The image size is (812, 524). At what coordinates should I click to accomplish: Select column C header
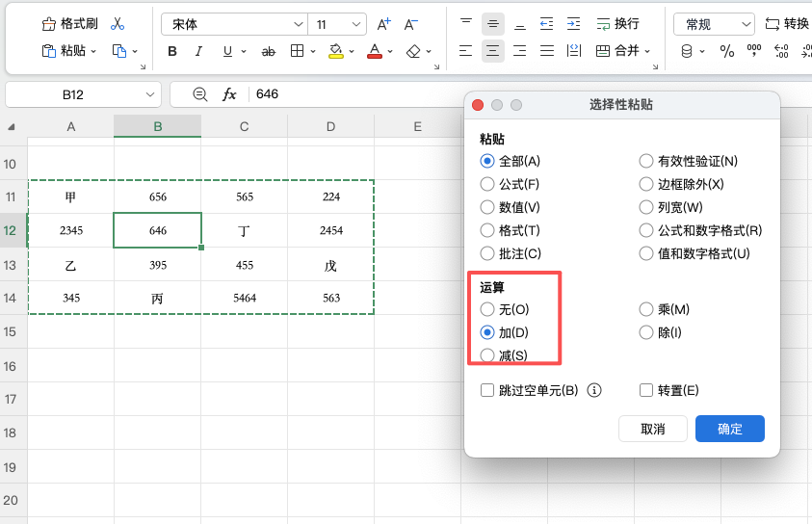(244, 126)
